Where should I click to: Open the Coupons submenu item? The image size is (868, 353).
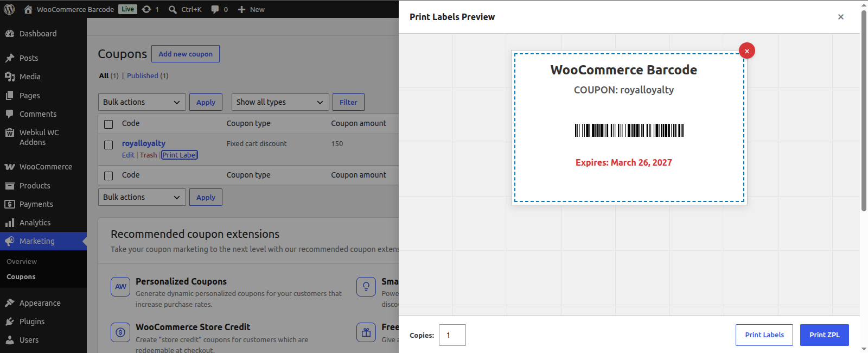pos(21,277)
